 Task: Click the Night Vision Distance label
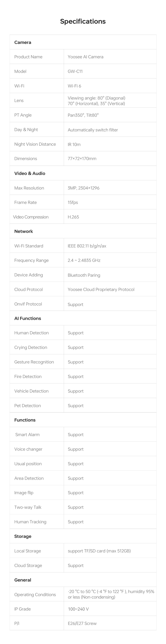click(x=35, y=144)
